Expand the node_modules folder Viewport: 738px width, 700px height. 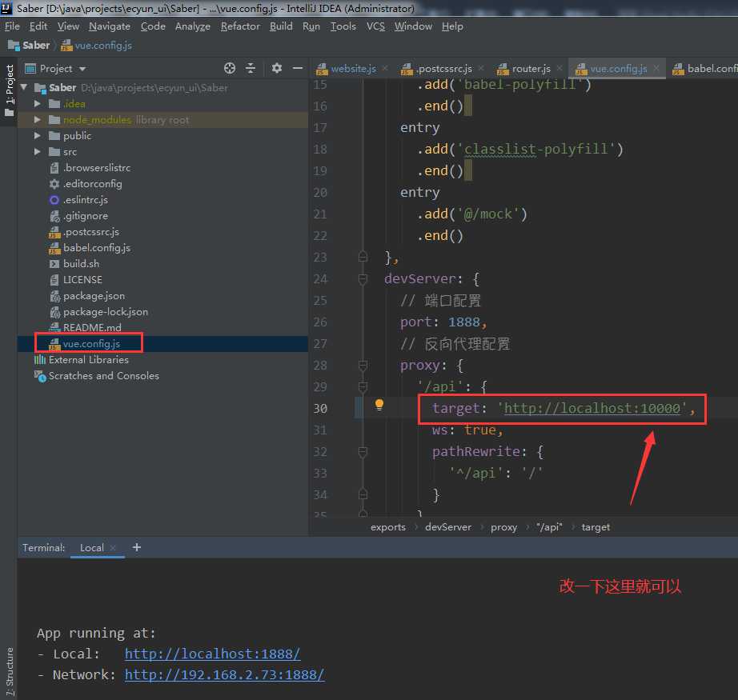pos(37,120)
